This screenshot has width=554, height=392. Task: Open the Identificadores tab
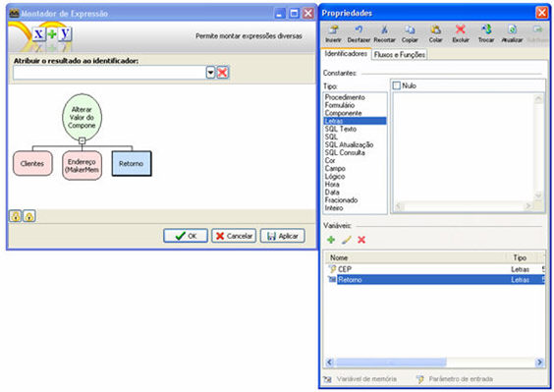click(x=346, y=54)
